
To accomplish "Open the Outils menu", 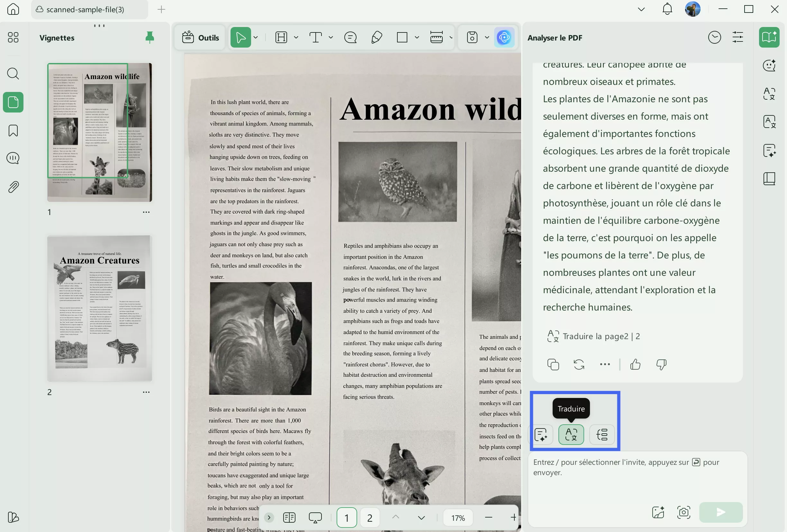I will click(201, 38).
